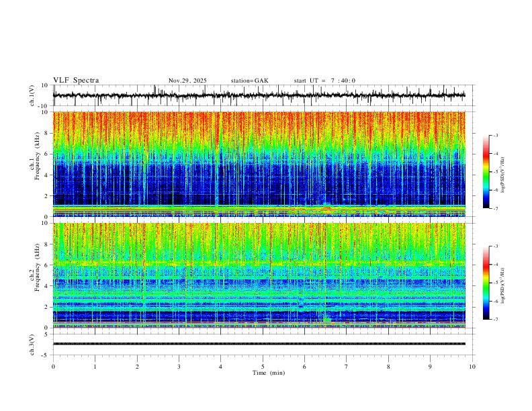Click the ch.2 spectrogram panel
532x411 pixels.
coord(259,275)
